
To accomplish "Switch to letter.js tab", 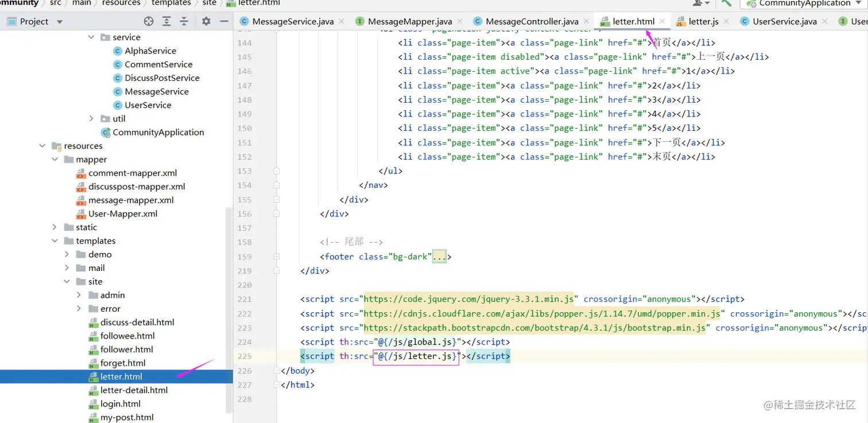I will (x=704, y=21).
